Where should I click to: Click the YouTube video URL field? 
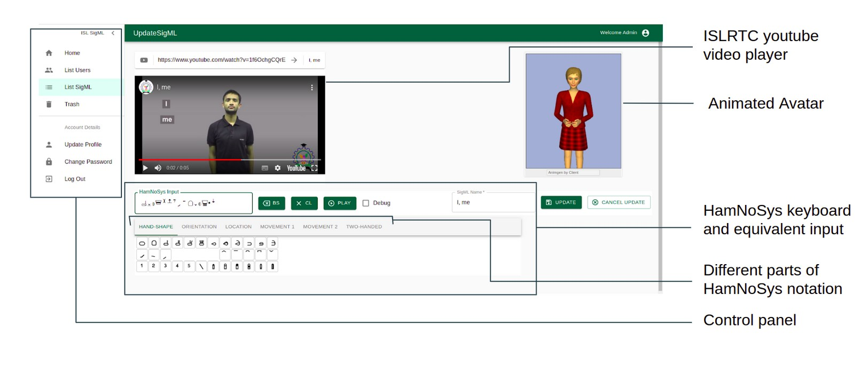click(222, 60)
